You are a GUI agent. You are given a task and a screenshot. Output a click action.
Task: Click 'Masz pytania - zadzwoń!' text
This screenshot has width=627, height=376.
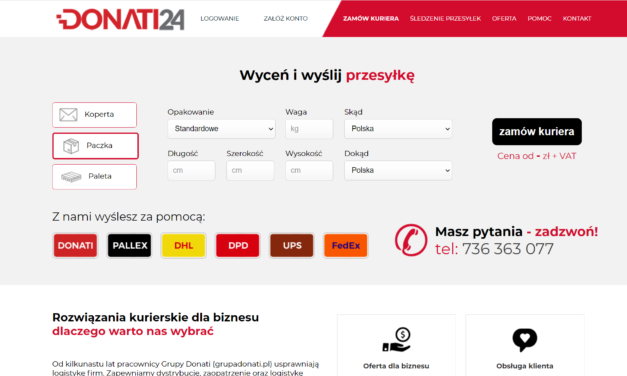tap(517, 232)
